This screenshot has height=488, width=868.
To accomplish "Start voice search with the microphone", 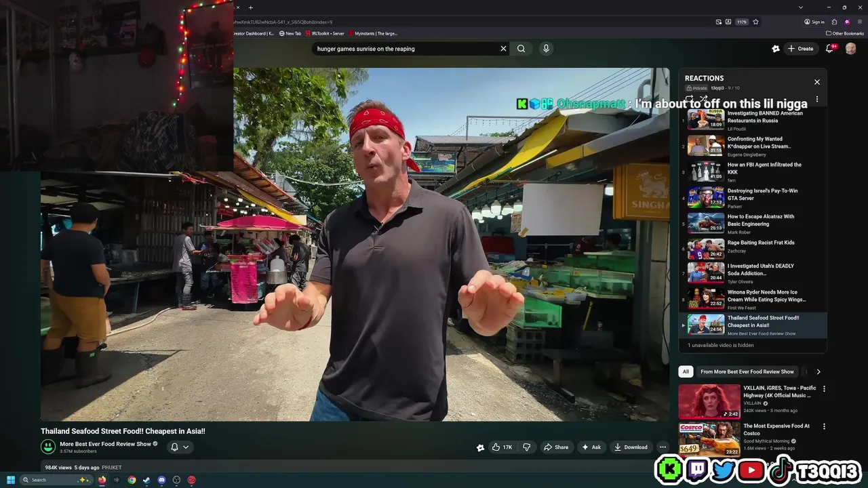I will (x=546, y=49).
